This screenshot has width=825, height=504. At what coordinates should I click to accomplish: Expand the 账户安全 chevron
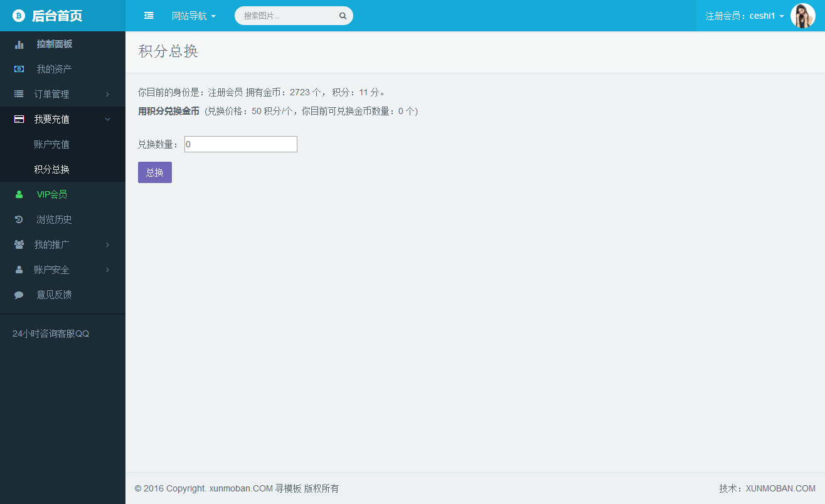(107, 270)
